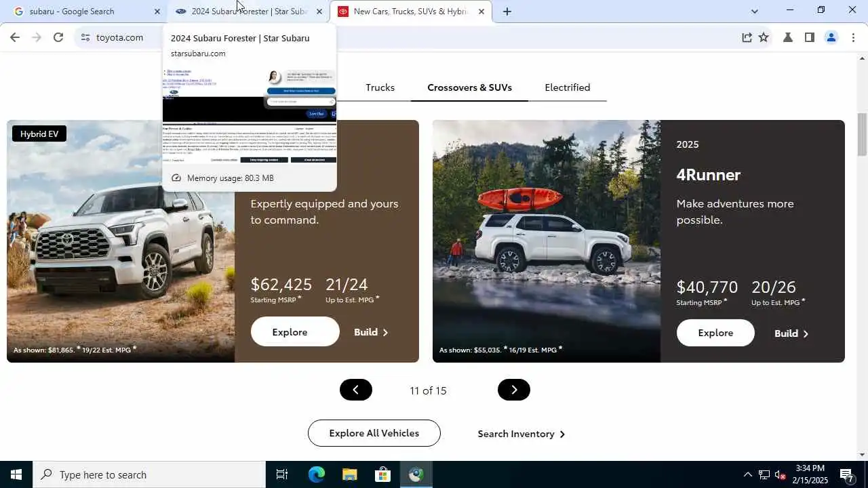Click the $62,425 starting MSRP text
This screenshot has height=488, width=868.
281,284
